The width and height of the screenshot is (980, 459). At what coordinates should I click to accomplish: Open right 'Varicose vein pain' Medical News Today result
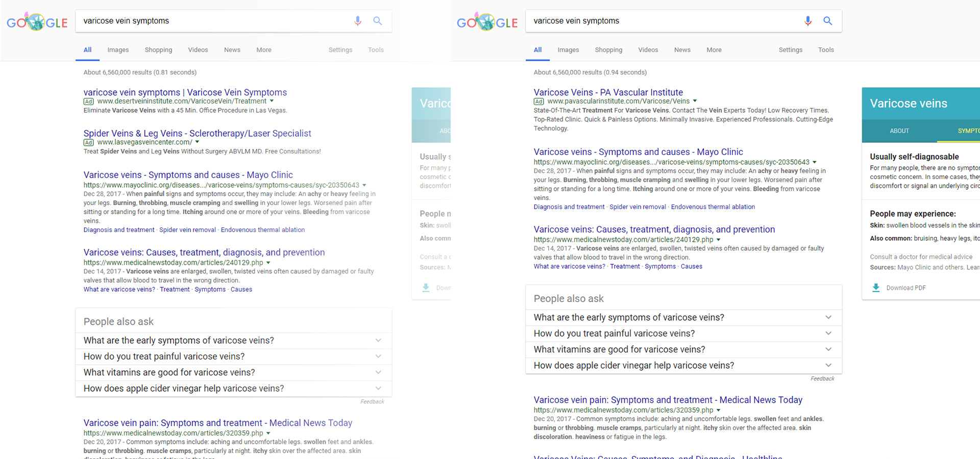pyautogui.click(x=668, y=400)
